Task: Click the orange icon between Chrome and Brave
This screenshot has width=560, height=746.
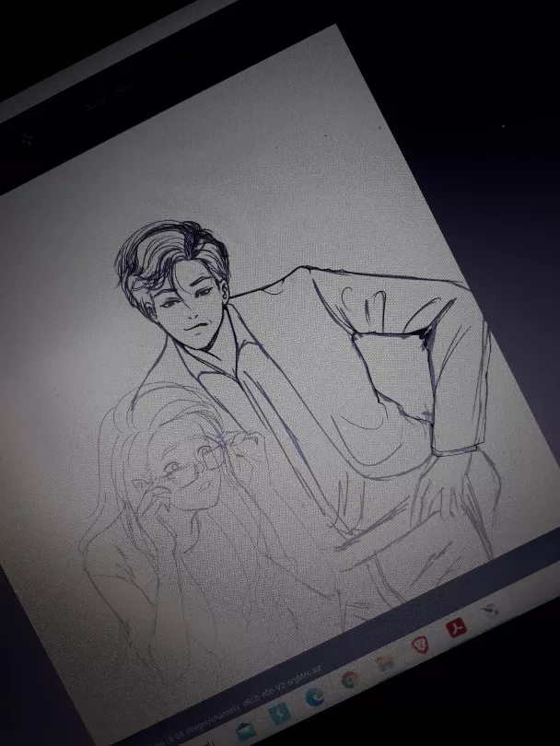Action: coord(385,663)
